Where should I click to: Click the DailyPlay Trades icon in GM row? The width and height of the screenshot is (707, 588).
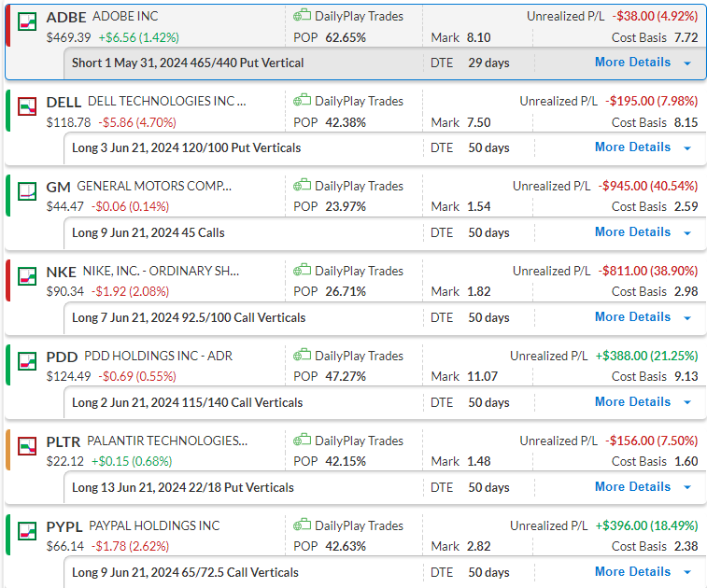pos(302,185)
